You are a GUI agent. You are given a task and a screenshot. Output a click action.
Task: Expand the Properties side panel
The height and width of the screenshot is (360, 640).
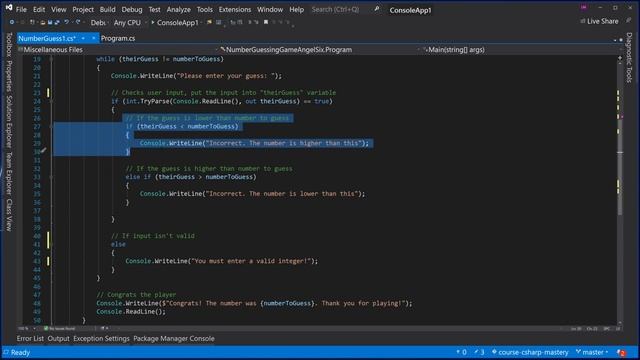coord(9,76)
